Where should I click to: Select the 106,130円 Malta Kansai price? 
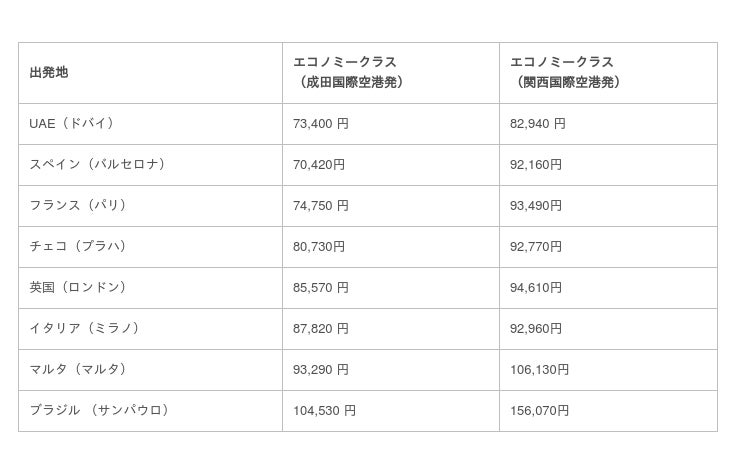tap(539, 370)
